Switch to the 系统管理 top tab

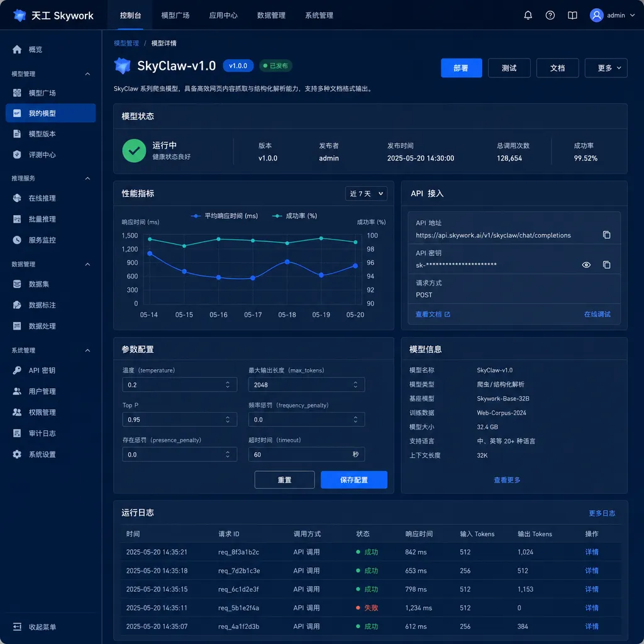click(x=319, y=15)
